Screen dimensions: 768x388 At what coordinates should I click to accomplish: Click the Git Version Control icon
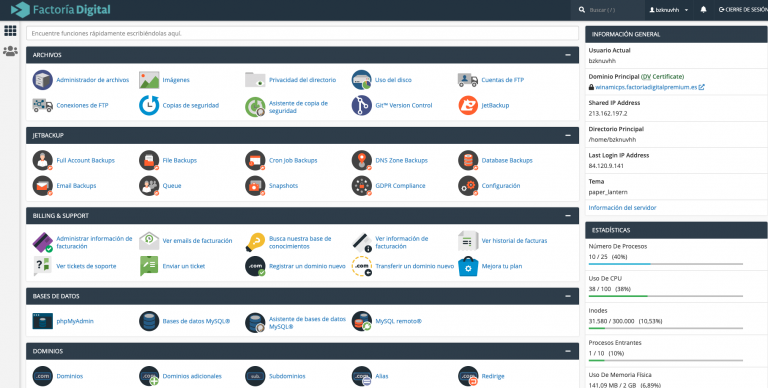point(361,105)
